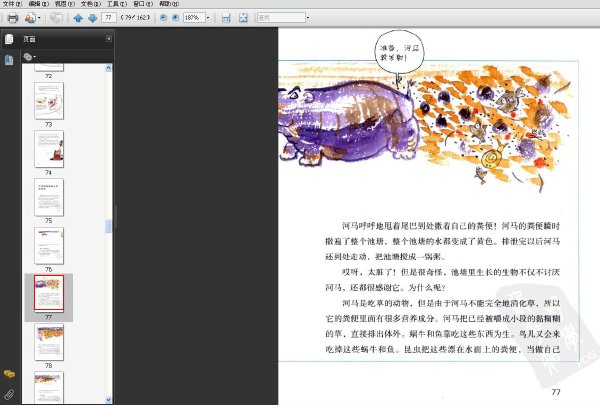The width and height of the screenshot is (600, 405).
Task: Open the 文件 (File) menu
Action: (13, 4)
